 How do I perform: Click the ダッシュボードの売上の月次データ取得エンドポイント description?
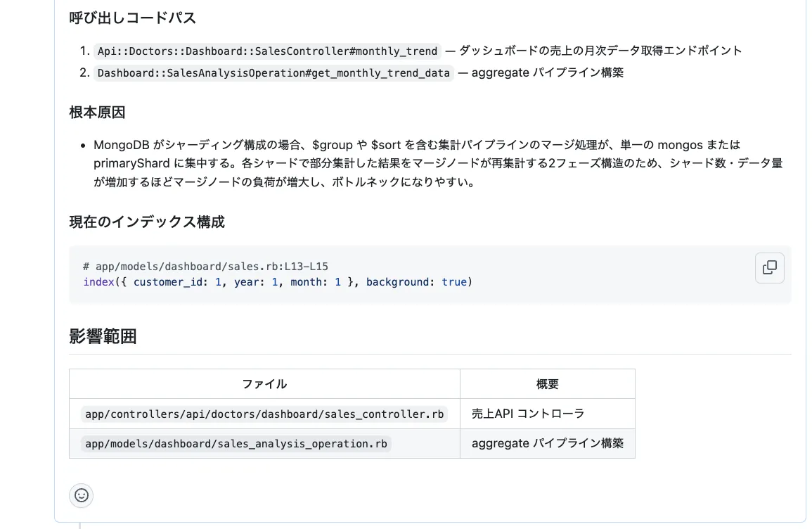600,51
